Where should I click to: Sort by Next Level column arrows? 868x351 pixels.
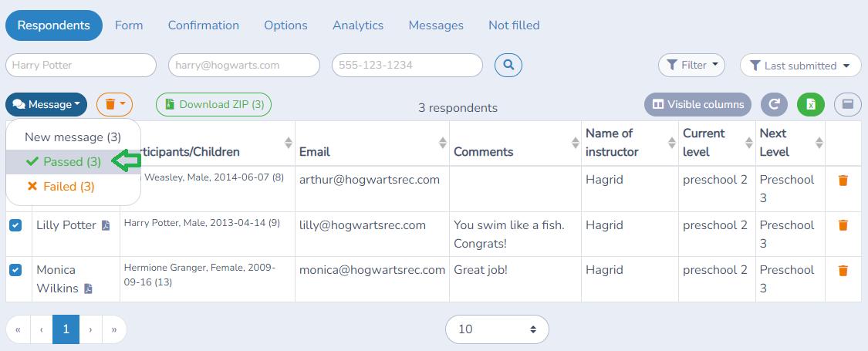(x=819, y=143)
